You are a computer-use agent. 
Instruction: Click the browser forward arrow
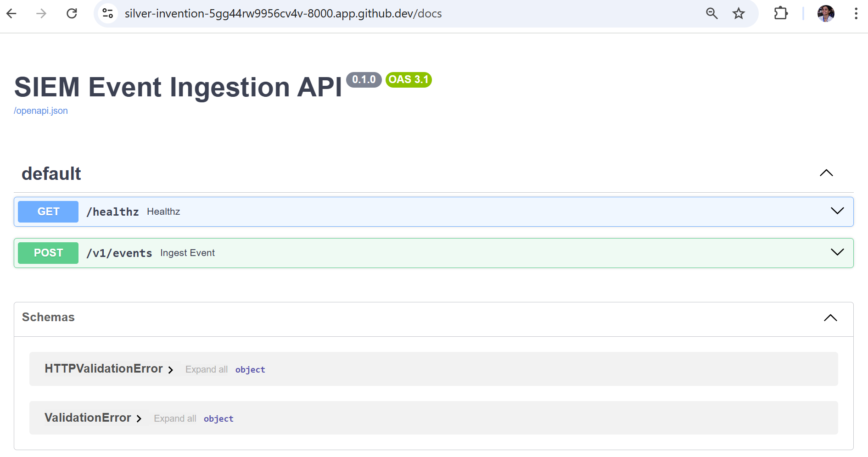[41, 14]
